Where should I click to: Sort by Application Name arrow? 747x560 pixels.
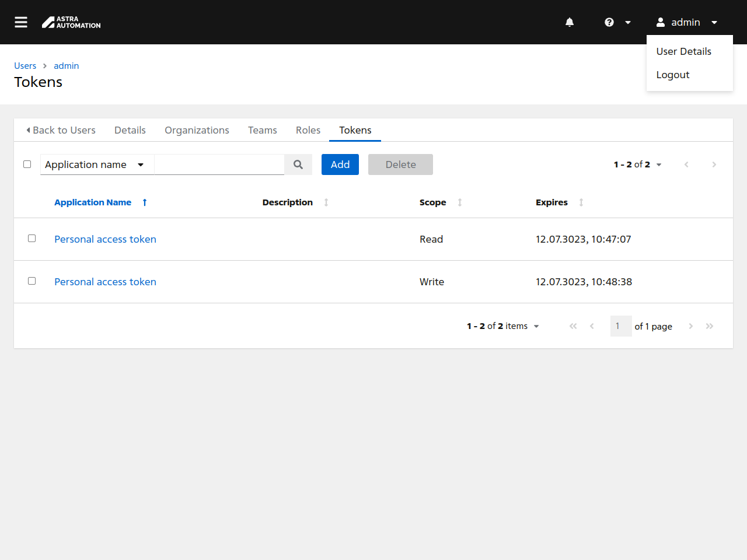[145, 202]
